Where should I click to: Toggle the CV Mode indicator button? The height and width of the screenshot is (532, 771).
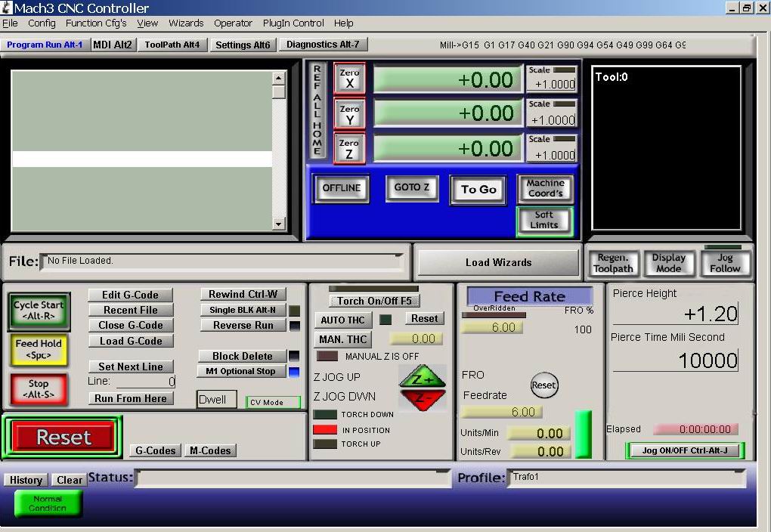point(273,402)
